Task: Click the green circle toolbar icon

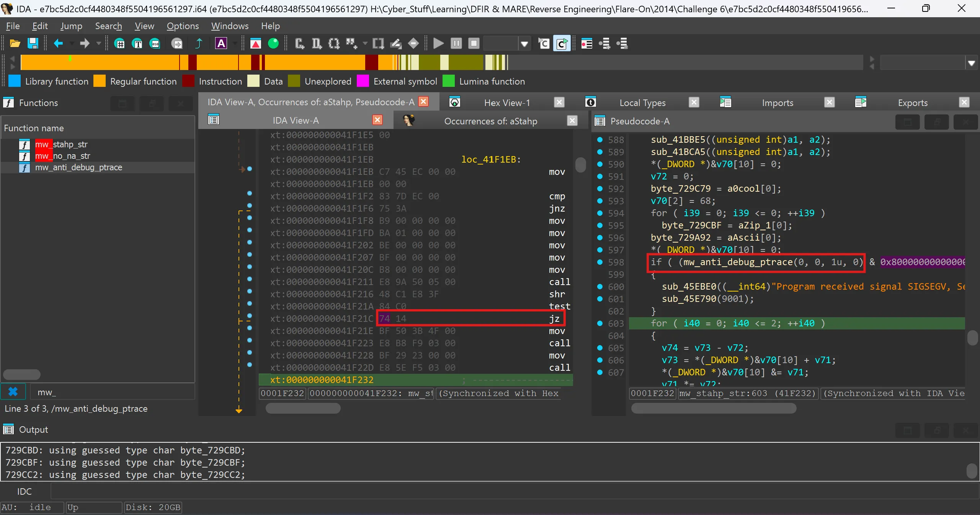Action: (x=273, y=44)
